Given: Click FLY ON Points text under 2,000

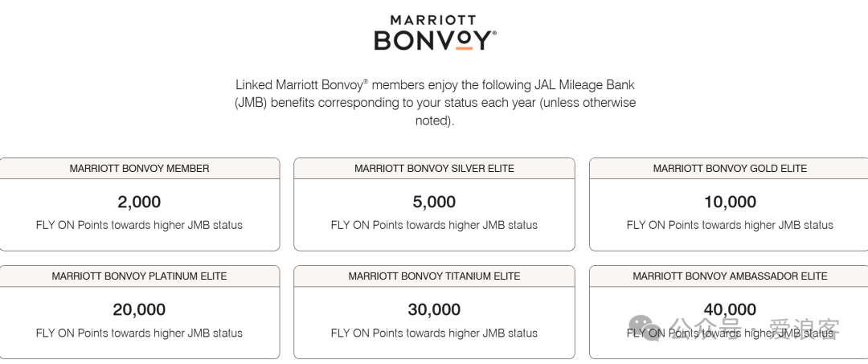Looking at the screenshot, I should (x=139, y=225).
